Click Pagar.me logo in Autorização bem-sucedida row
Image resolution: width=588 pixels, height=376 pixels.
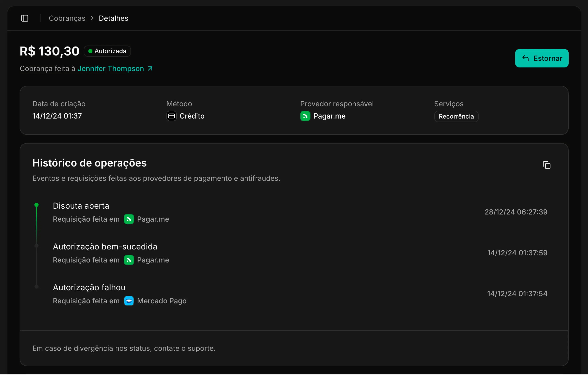129,260
